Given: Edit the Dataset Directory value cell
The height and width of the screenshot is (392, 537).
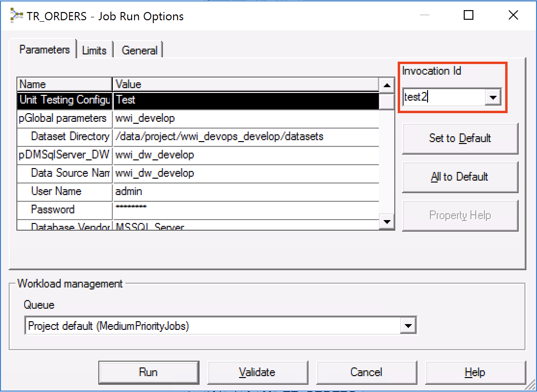Looking at the screenshot, I should tap(246, 137).
